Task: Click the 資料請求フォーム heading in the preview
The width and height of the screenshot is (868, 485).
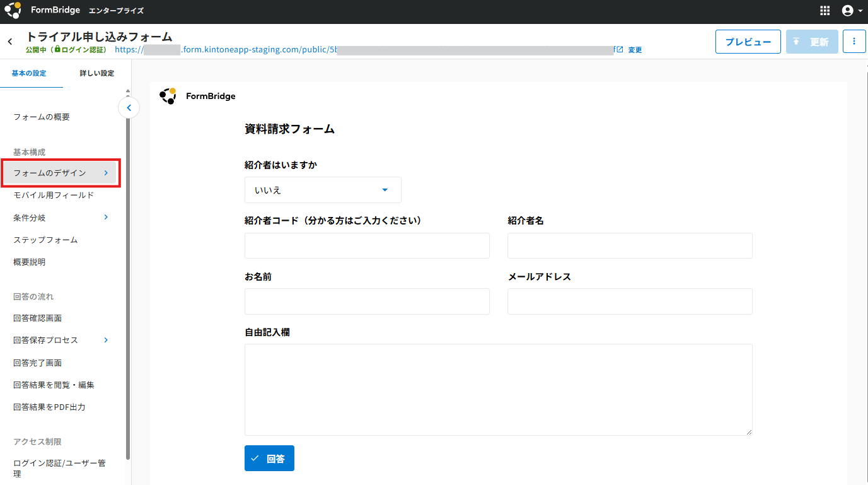Action: tap(289, 129)
